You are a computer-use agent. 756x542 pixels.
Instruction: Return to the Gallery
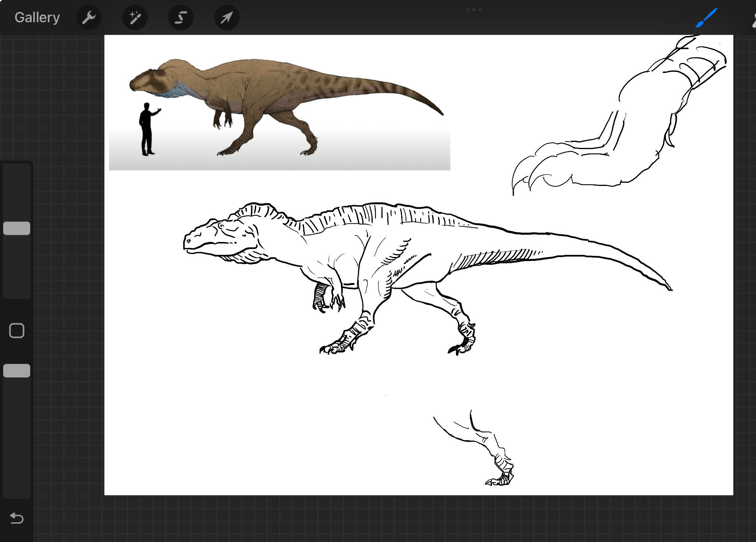(x=37, y=17)
